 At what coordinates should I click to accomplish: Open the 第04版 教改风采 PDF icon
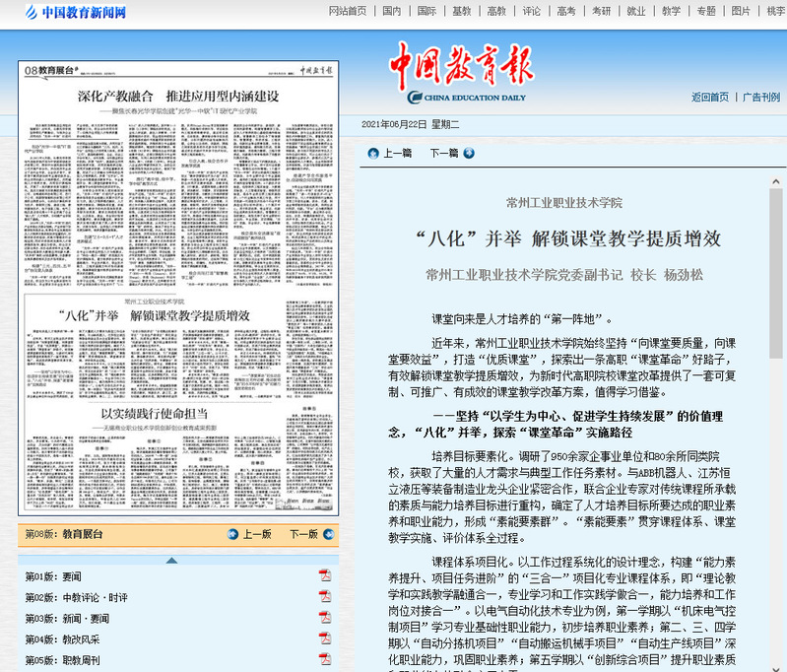pyautogui.click(x=324, y=638)
